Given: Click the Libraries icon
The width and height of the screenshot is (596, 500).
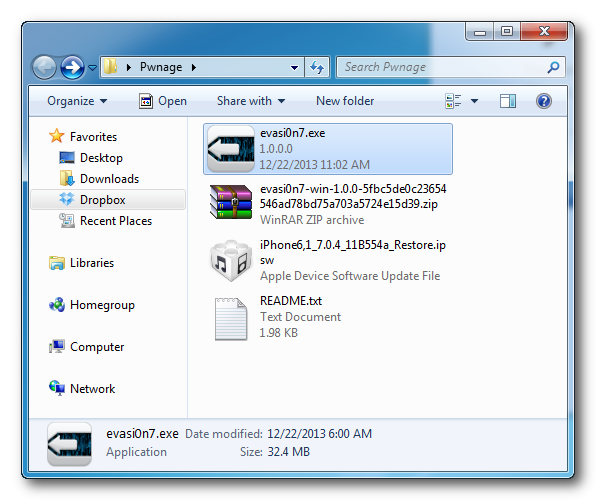Looking at the screenshot, I should point(57,262).
